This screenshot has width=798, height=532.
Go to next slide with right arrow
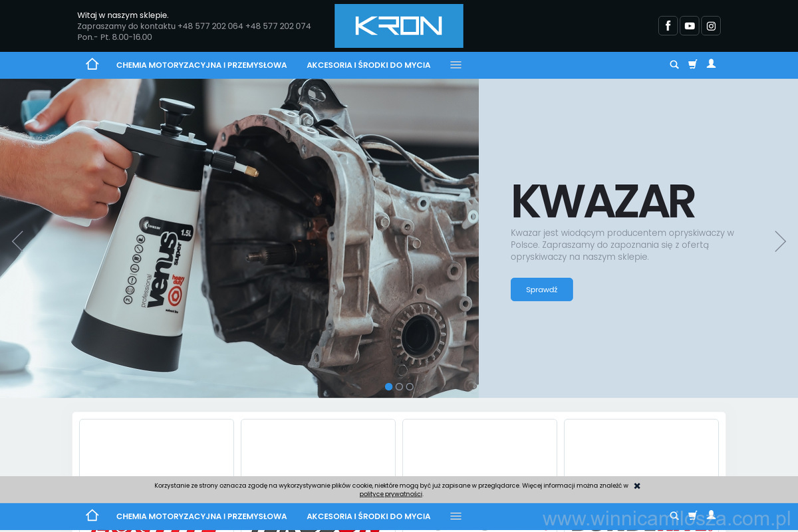pyautogui.click(x=780, y=241)
